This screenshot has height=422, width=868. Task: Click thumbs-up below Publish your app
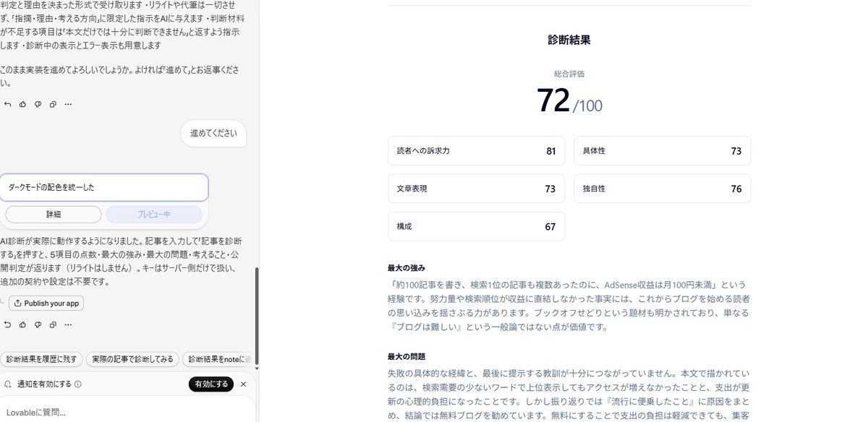22,324
